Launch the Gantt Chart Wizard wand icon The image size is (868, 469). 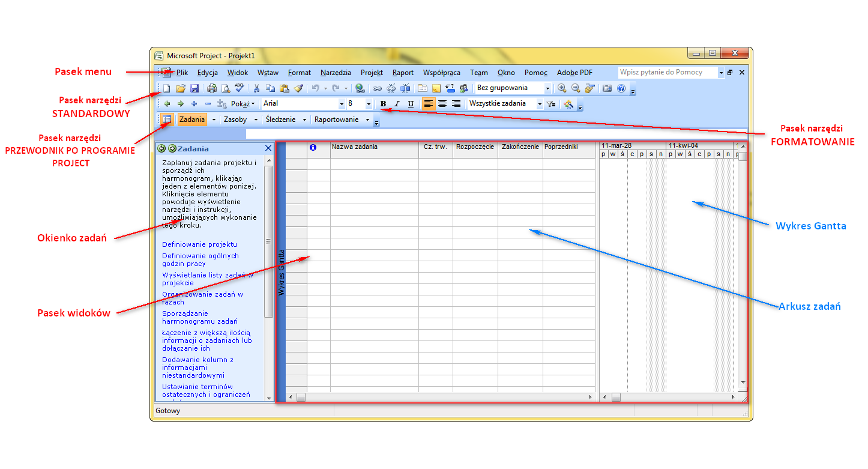tap(568, 103)
